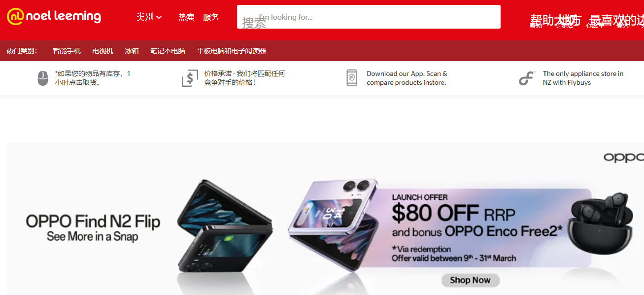Open the 专卖店 stores link
The image size is (644, 295).
click(x=564, y=25)
